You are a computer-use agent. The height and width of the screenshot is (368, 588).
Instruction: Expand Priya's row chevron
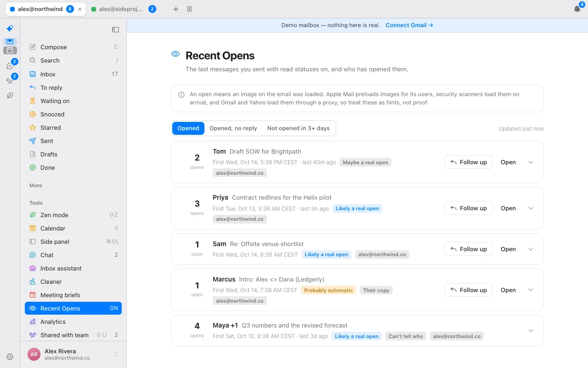pos(531,208)
